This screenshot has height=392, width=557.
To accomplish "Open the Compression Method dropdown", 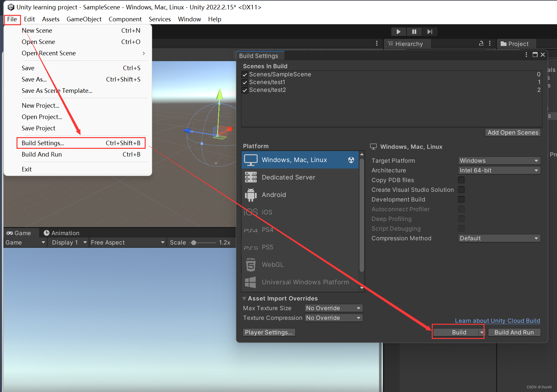I will click(499, 238).
